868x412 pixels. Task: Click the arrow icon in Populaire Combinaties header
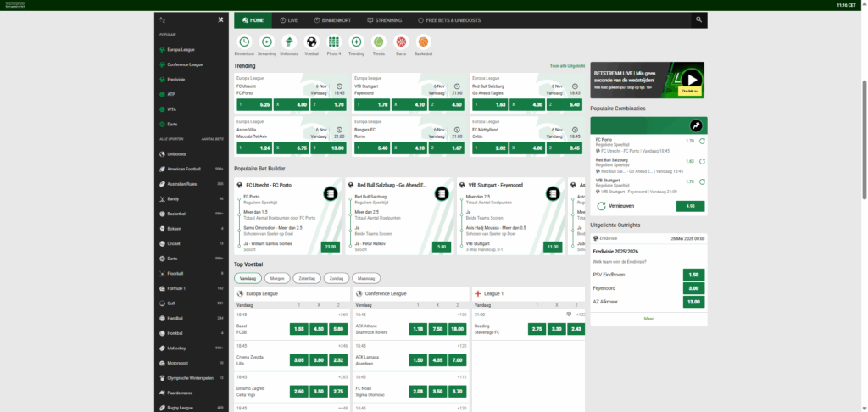tap(695, 125)
